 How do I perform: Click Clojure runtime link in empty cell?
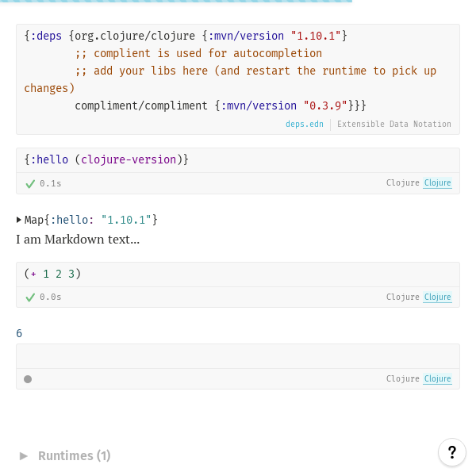click(x=437, y=379)
